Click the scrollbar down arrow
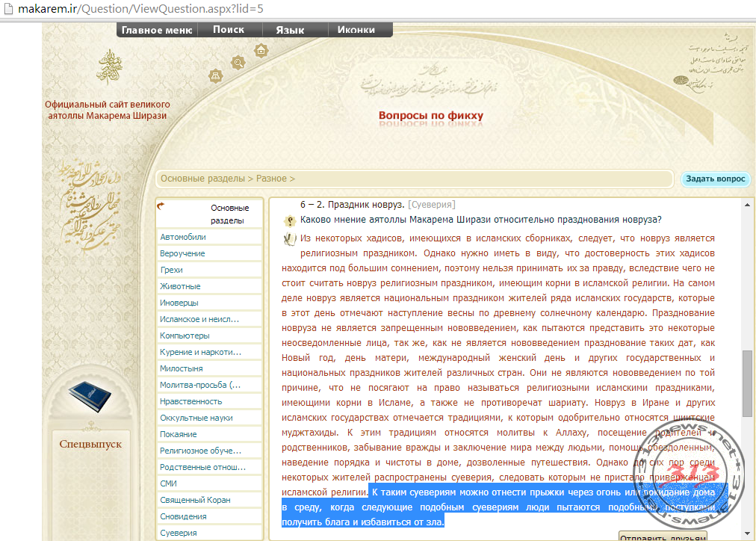Image resolution: width=756 pixels, height=541 pixels. click(747, 534)
